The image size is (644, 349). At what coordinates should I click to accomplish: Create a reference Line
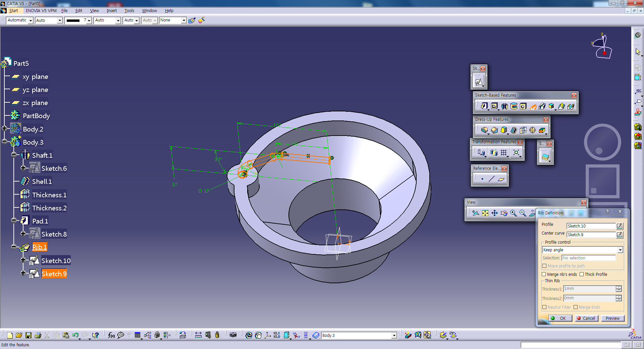tap(492, 179)
